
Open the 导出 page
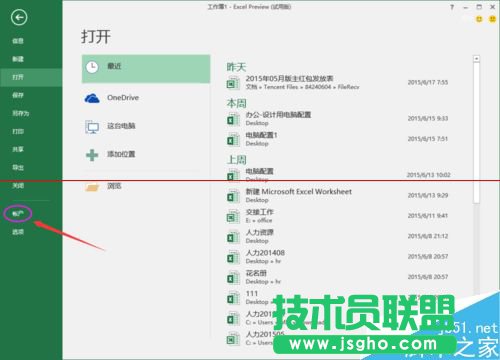[x=18, y=167]
